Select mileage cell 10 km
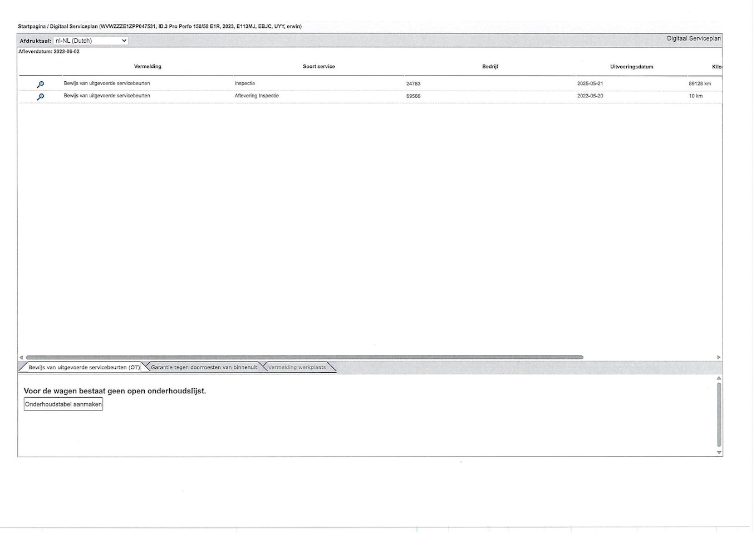This screenshot has width=756, height=534. coord(696,96)
